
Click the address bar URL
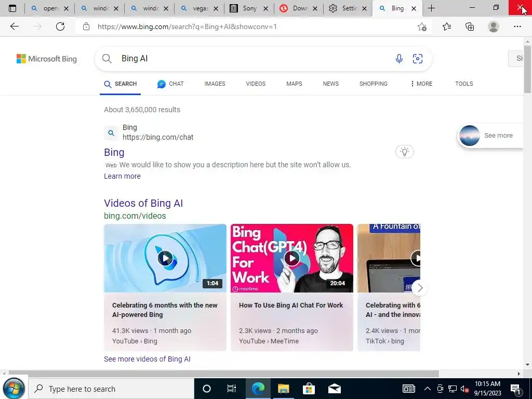[x=187, y=26]
